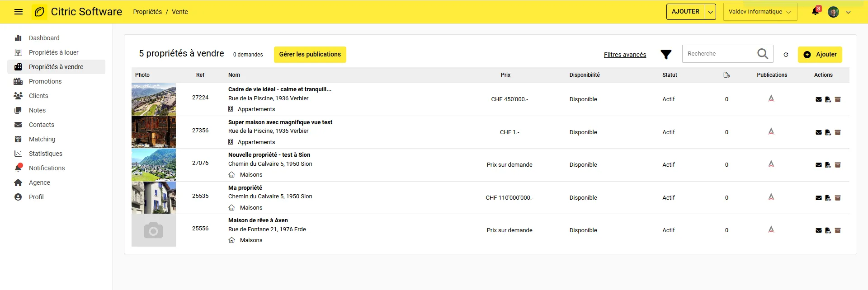
Task: Click the Profil person sidebar icon
Action: [18, 197]
